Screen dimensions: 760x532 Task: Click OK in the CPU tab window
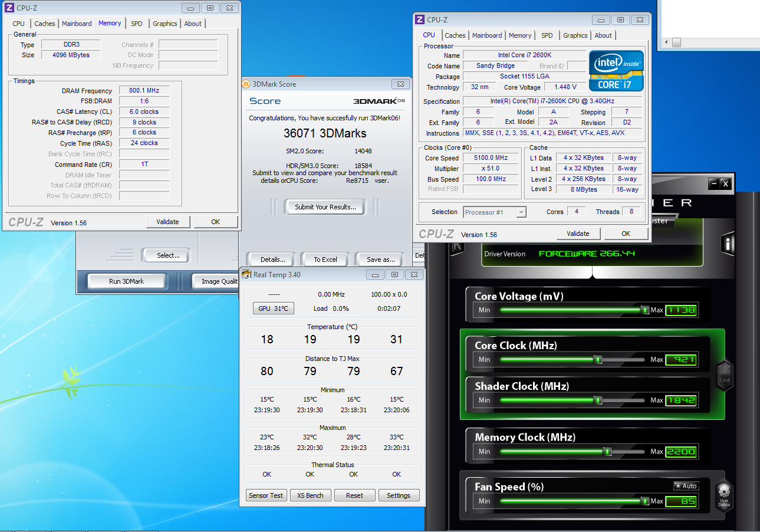click(x=626, y=234)
